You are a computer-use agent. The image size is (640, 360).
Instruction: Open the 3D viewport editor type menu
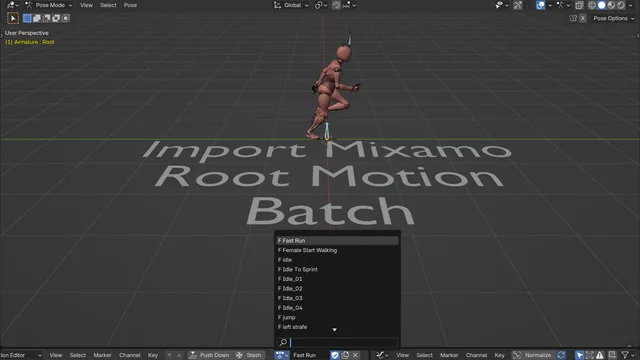13,5
